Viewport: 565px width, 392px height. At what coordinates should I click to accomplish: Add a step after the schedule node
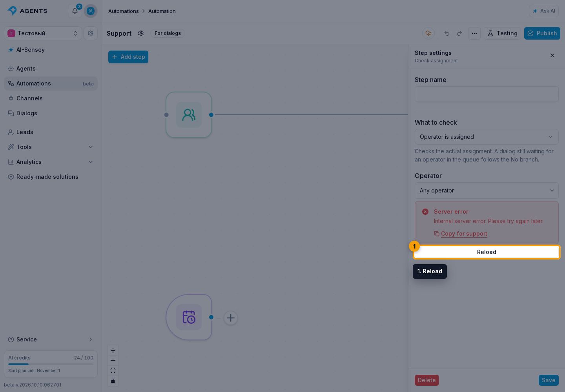click(231, 318)
